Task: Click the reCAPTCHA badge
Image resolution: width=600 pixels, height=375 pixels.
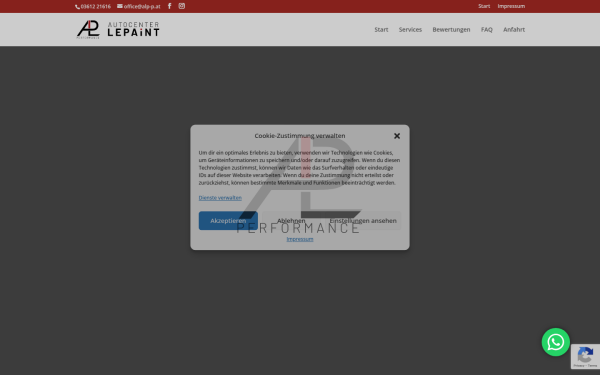Action: [x=585, y=356]
